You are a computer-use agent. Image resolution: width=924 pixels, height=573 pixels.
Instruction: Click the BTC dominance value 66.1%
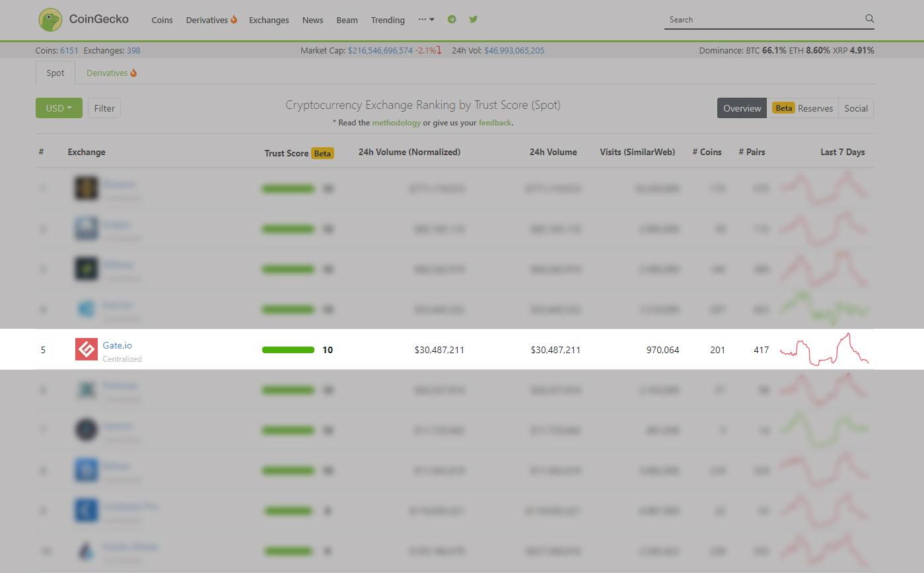click(x=774, y=50)
